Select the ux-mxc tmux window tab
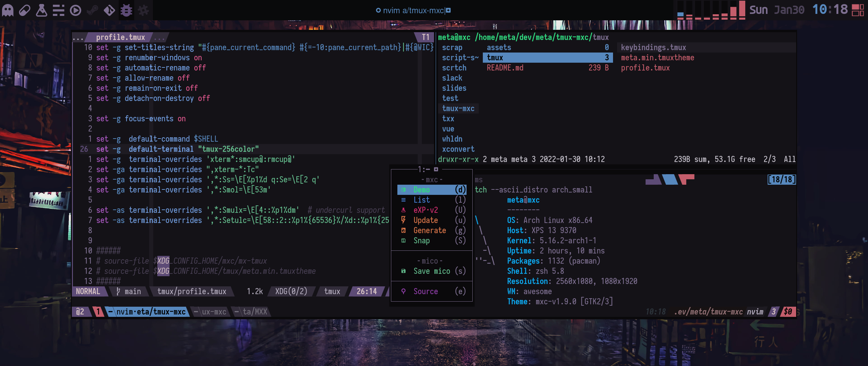The image size is (868, 366). tap(210, 312)
